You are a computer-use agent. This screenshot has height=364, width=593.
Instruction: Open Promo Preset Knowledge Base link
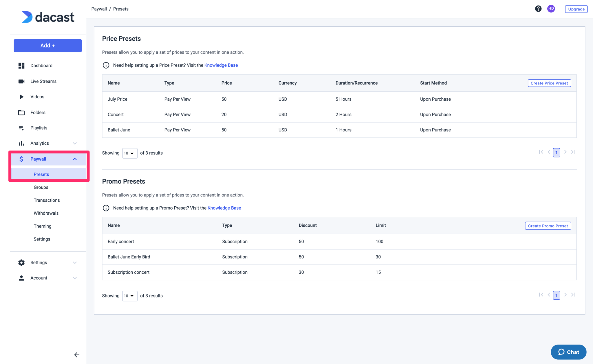tap(224, 208)
